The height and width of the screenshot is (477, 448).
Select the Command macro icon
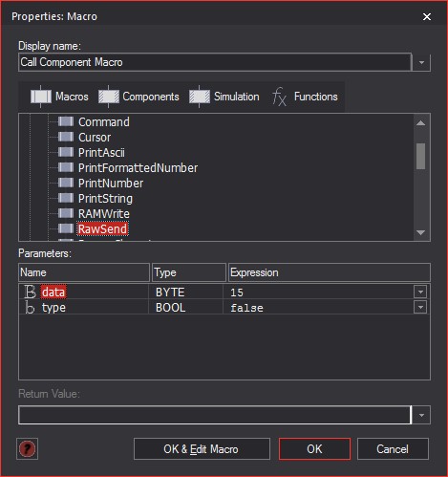[x=66, y=121]
